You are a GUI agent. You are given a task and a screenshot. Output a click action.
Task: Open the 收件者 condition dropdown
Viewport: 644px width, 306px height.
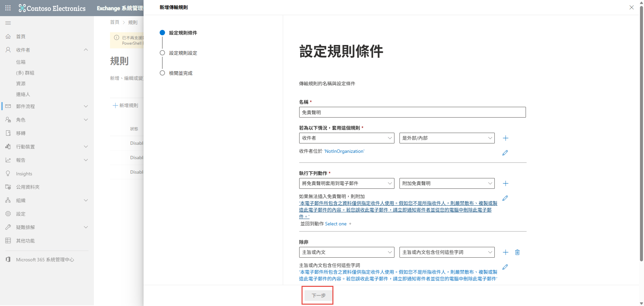346,138
